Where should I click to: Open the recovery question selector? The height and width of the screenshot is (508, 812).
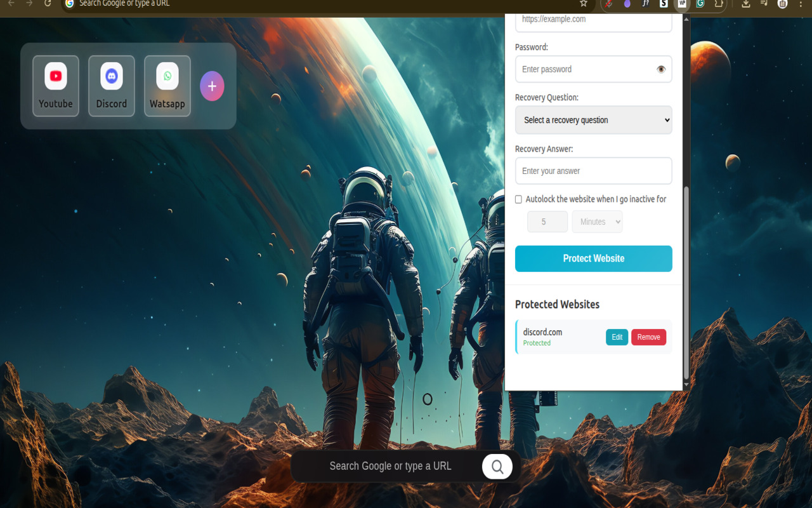(x=593, y=120)
